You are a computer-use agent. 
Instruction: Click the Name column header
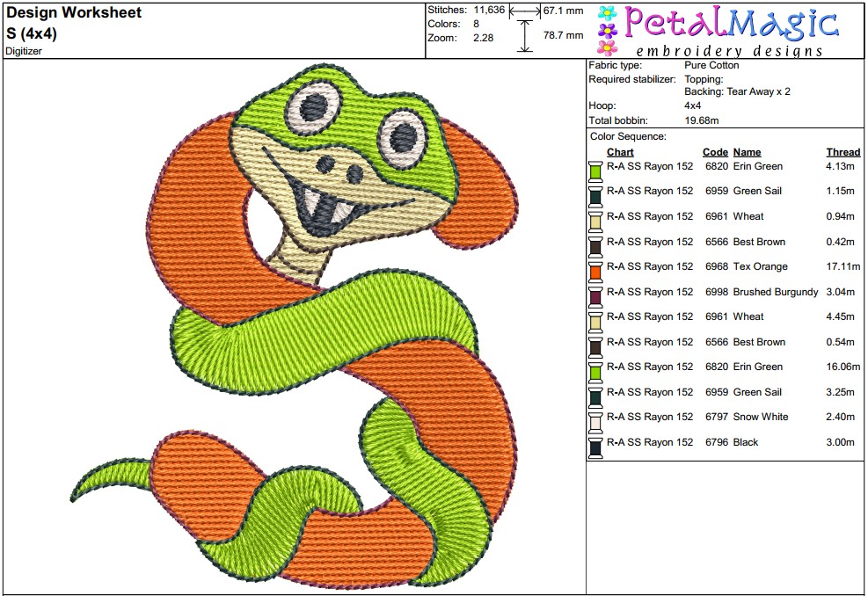point(747,152)
